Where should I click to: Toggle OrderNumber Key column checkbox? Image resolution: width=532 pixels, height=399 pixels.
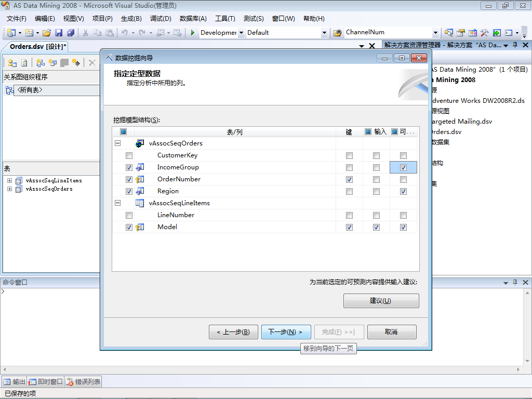tap(349, 179)
